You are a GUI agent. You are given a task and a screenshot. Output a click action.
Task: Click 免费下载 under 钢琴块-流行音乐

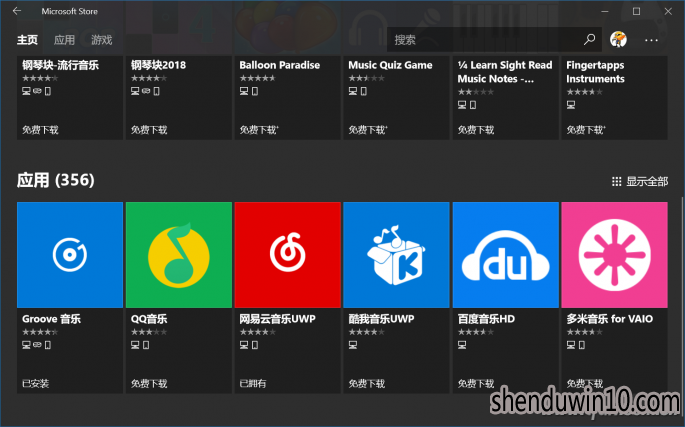click(x=40, y=130)
